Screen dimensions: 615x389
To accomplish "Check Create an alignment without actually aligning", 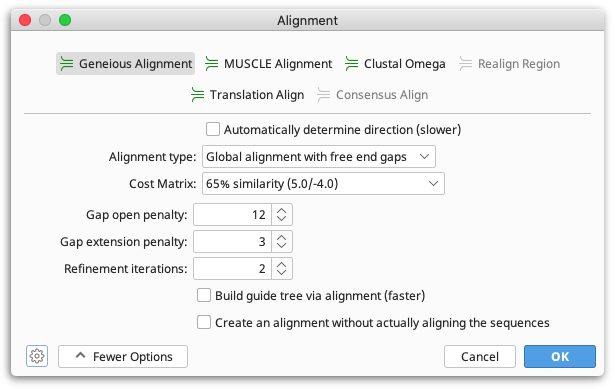I will coord(204,322).
